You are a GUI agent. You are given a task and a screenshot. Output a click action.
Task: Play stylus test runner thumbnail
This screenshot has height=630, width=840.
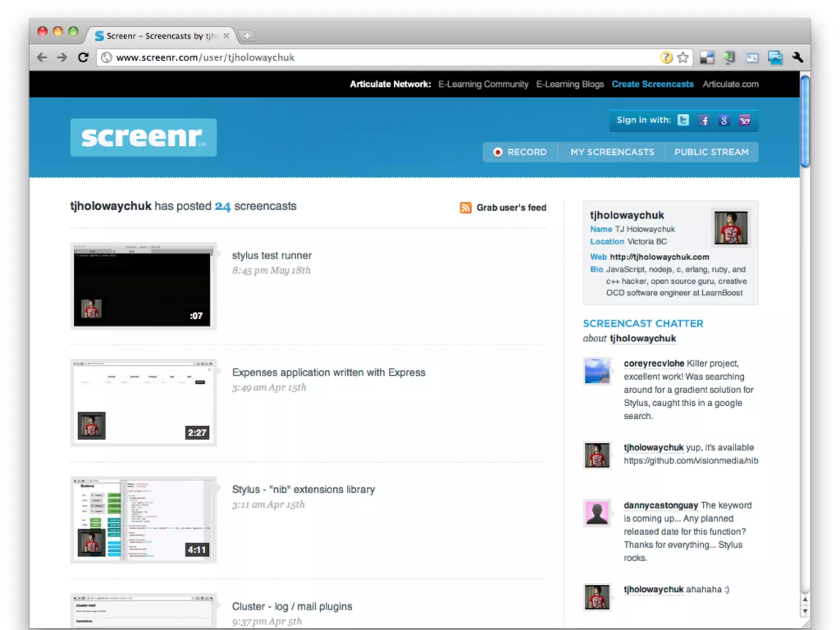(x=143, y=286)
